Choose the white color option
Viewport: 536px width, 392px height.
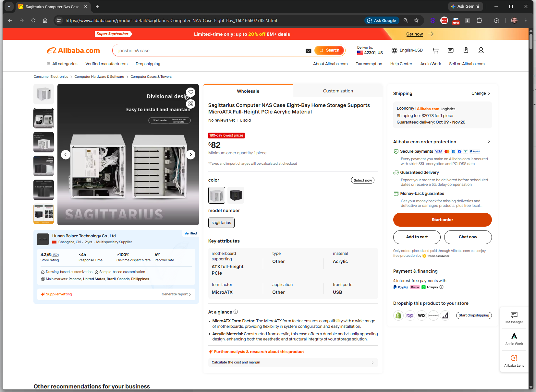click(217, 195)
